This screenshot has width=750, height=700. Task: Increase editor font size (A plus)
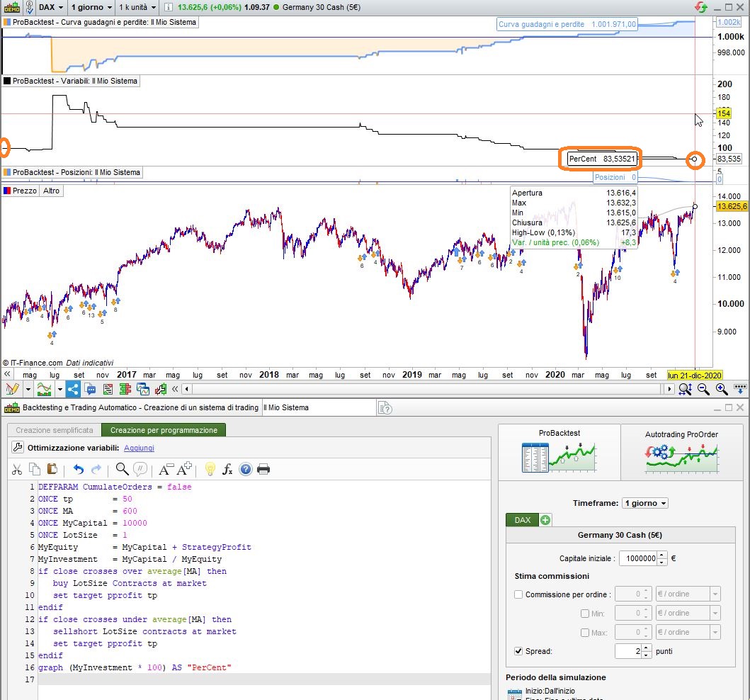(x=185, y=469)
